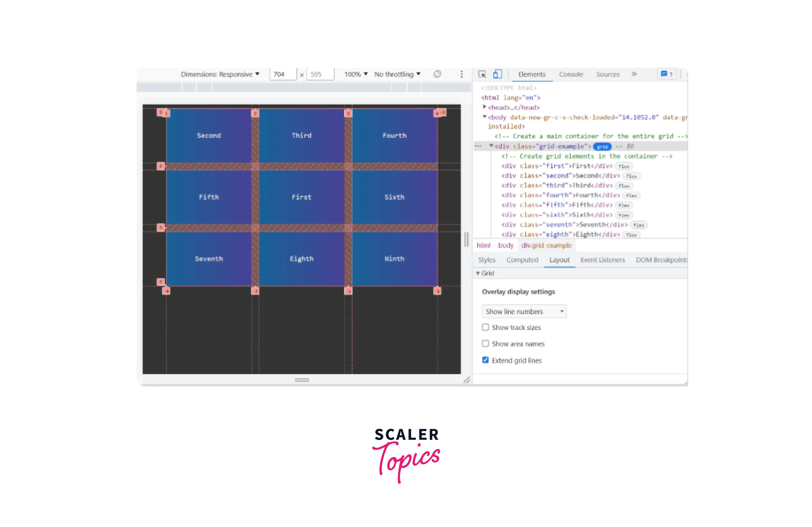Collapse the Grid section triangle
Image resolution: width=812 pixels, height=527 pixels.
[x=478, y=273]
